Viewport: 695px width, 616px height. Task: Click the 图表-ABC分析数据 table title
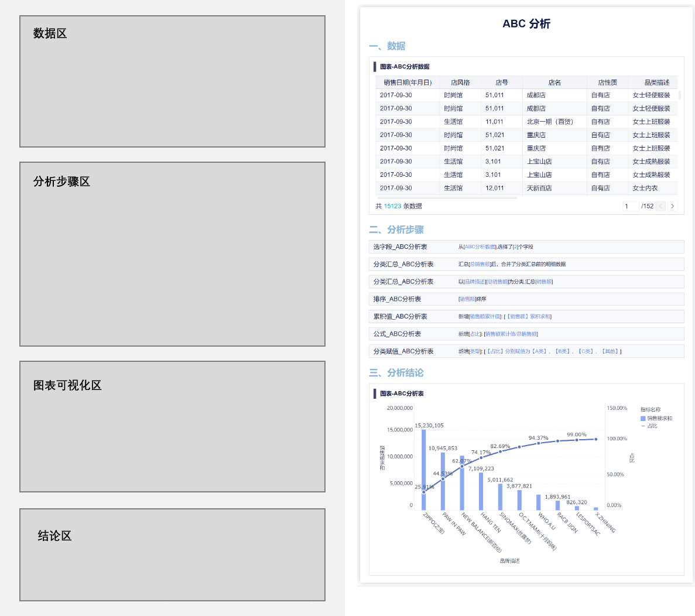point(404,67)
